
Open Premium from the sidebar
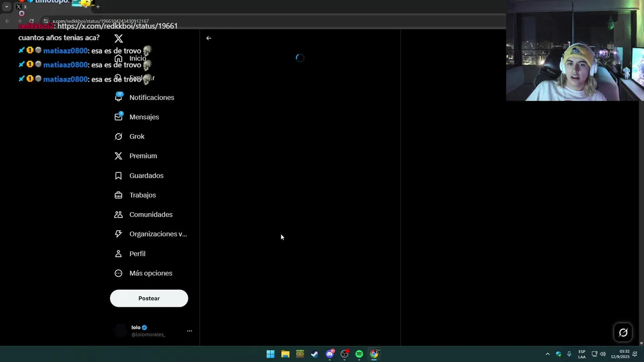pos(136,156)
